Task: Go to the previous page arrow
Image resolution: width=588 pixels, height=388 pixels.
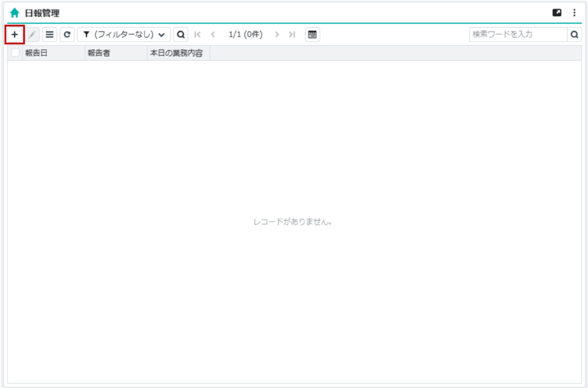Action: [x=213, y=34]
